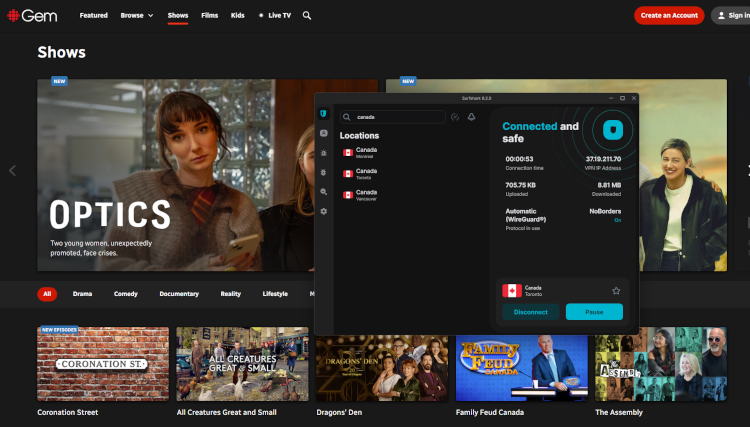Open the Gem search magnifier icon
This screenshot has width=750, height=427.
(307, 16)
